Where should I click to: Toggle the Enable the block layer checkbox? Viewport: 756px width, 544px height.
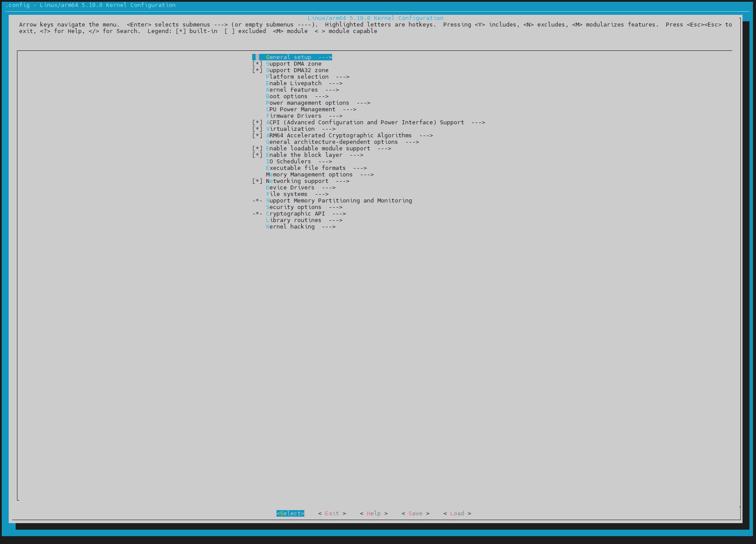click(x=257, y=155)
